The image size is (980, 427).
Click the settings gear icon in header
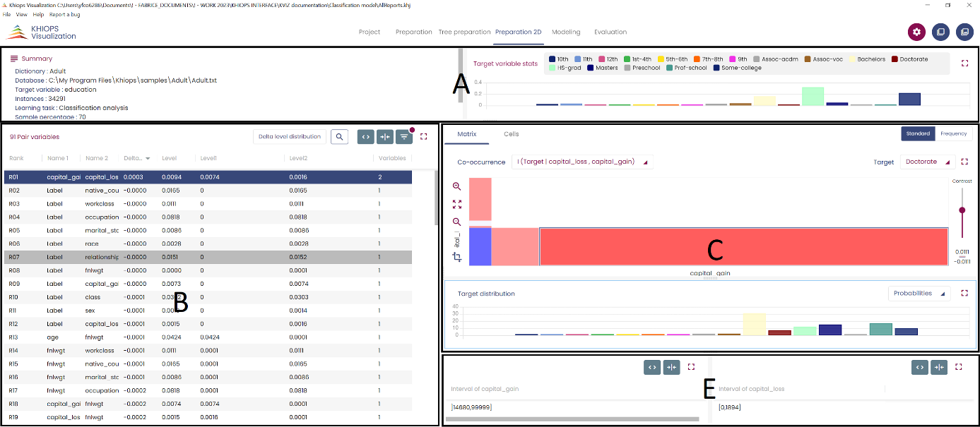916,32
